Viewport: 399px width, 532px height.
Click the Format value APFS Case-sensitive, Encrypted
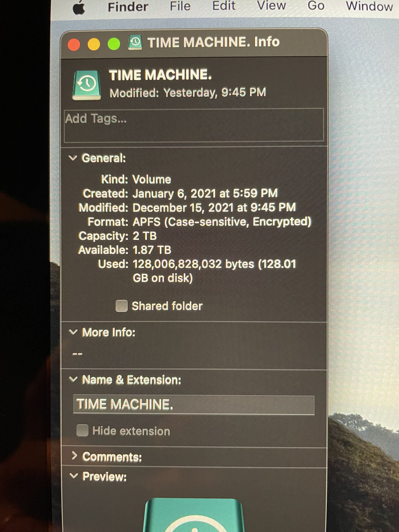(x=222, y=222)
